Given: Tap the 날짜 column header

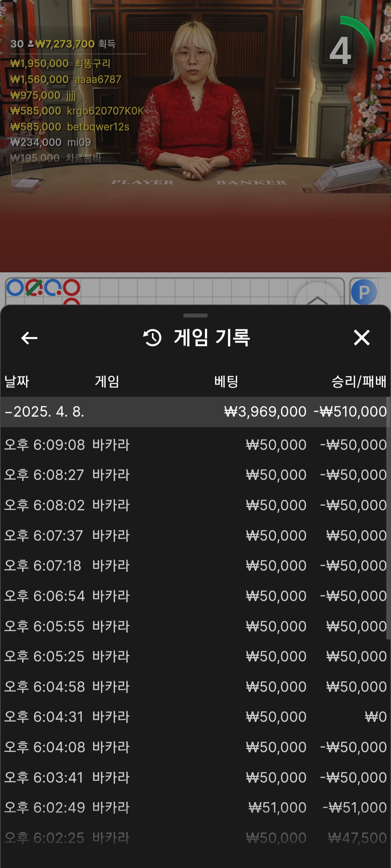Looking at the screenshot, I should [17, 382].
